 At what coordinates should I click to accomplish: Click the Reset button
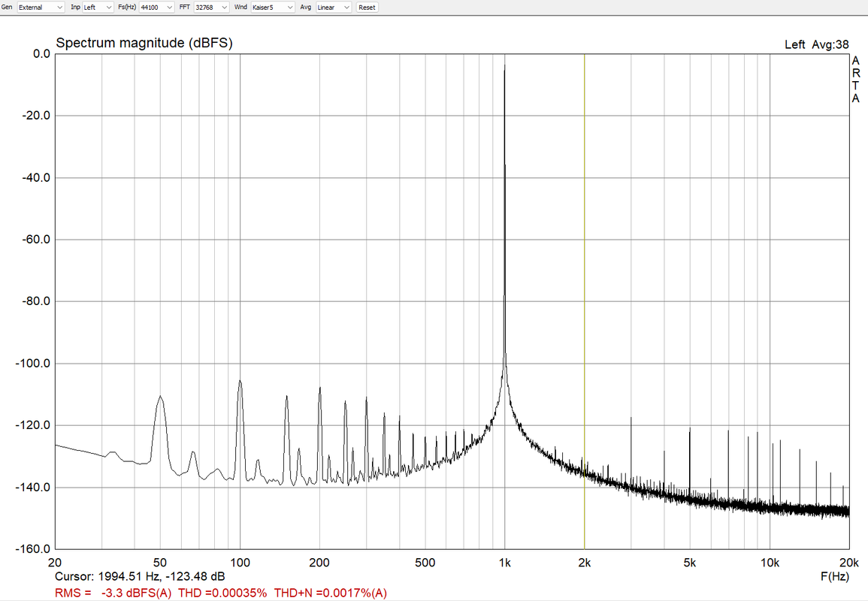point(367,8)
